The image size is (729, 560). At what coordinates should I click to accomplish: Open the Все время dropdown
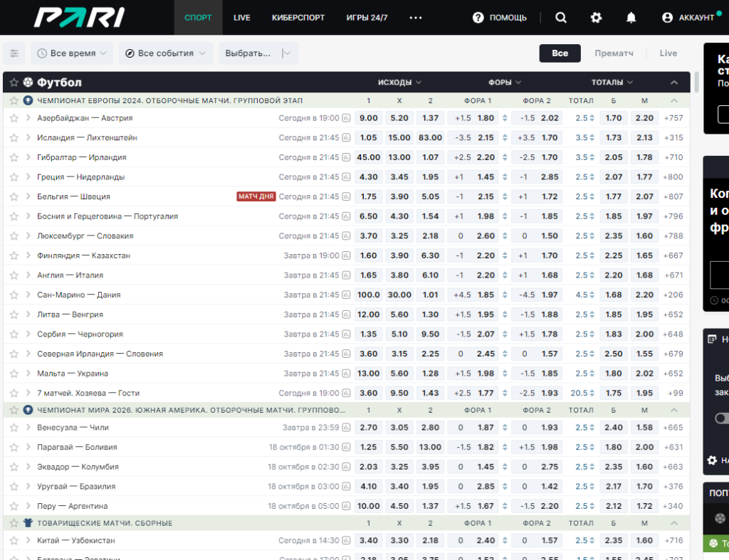(72, 53)
